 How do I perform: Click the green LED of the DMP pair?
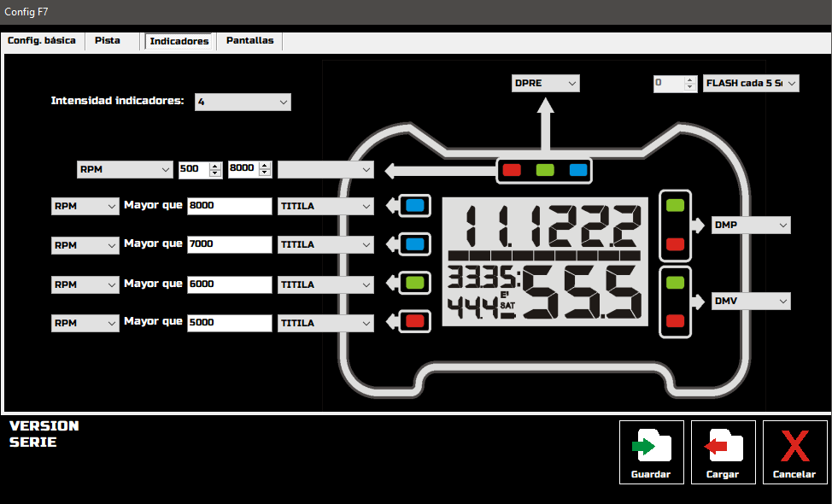click(x=675, y=206)
